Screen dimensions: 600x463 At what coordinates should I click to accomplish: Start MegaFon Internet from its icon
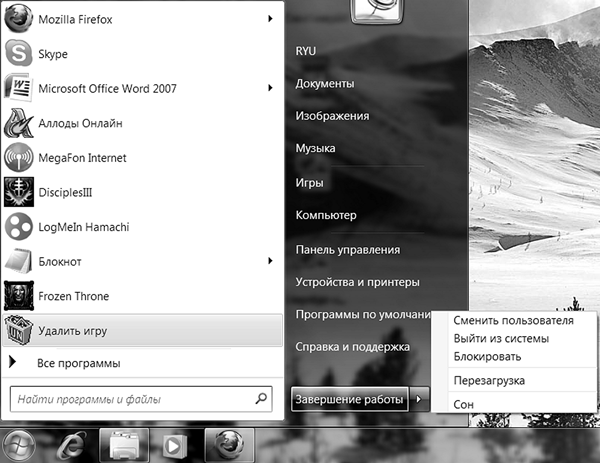pyautogui.click(x=19, y=157)
